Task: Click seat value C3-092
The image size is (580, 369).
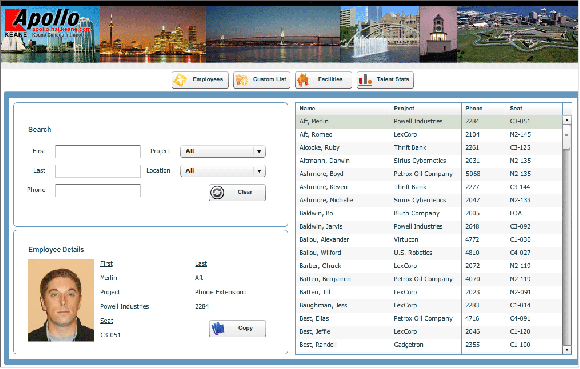Action: (520, 227)
